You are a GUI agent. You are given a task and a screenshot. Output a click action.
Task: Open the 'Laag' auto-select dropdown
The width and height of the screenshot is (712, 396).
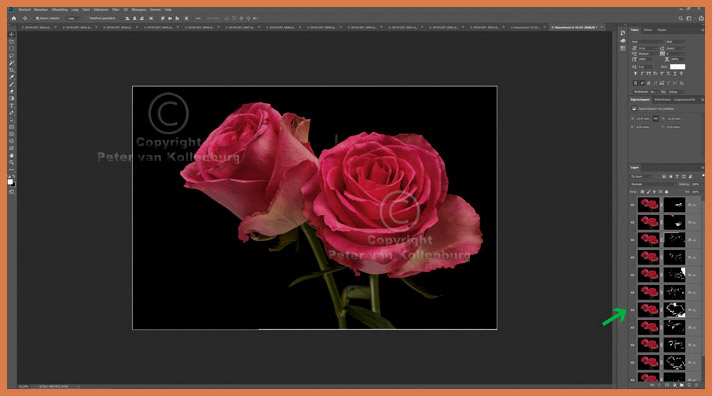(x=74, y=18)
